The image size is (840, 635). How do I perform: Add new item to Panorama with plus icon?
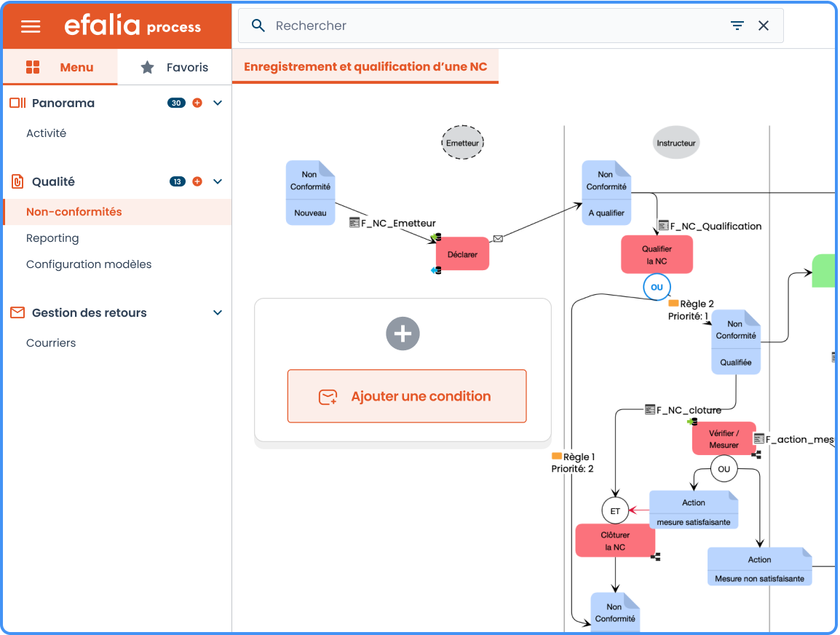point(197,103)
